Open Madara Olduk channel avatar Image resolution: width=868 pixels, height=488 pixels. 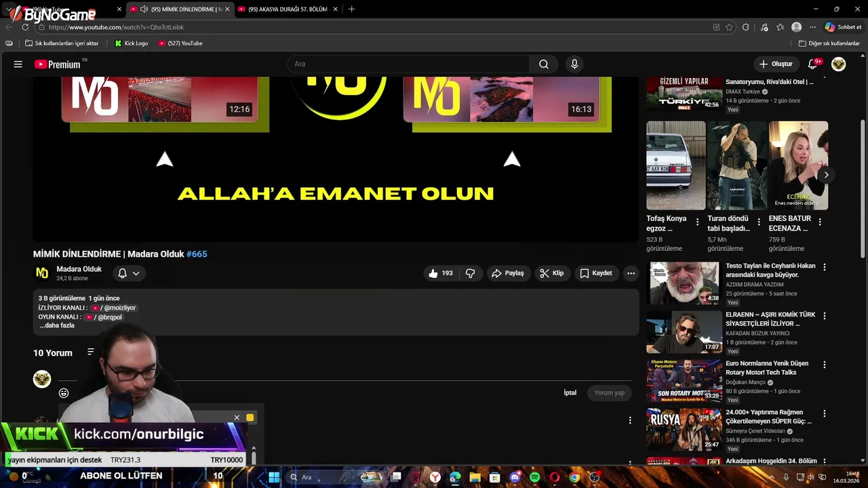pyautogui.click(x=42, y=273)
